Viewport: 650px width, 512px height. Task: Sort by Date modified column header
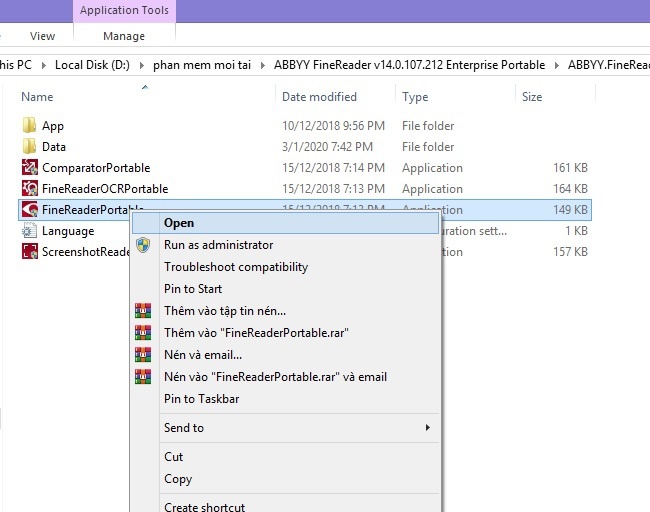pos(319,97)
